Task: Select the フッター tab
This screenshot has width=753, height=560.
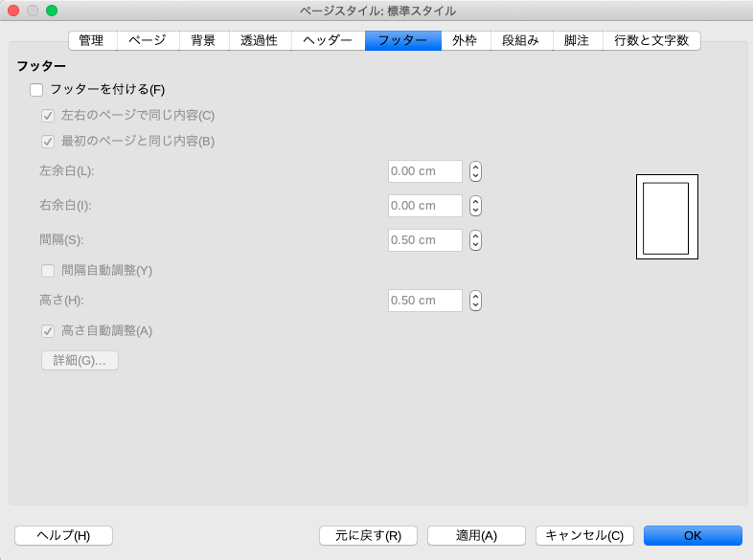Action: point(403,40)
